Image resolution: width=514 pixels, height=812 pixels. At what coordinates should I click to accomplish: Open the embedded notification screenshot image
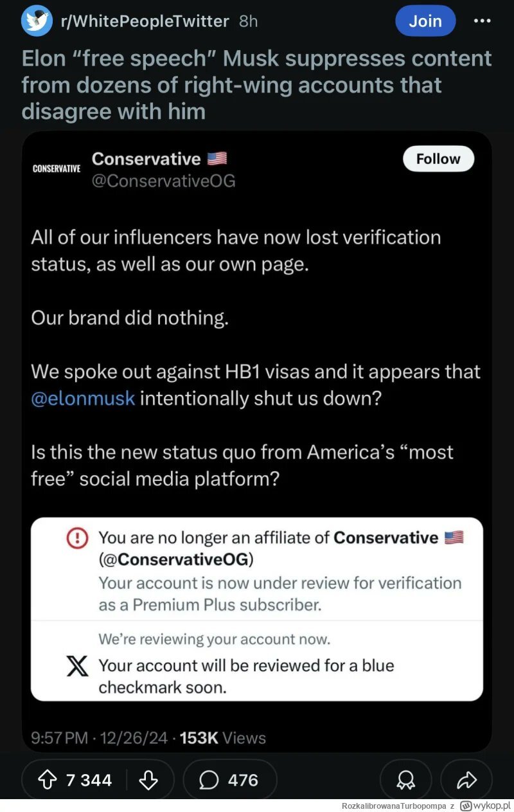[x=256, y=609]
